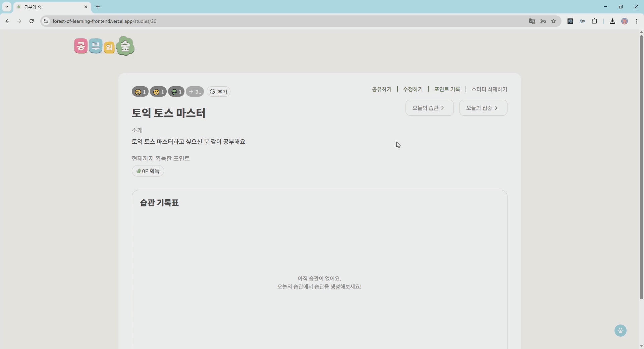The width and height of the screenshot is (644, 349).
Task: Click the paw floating button
Action: [621, 331]
